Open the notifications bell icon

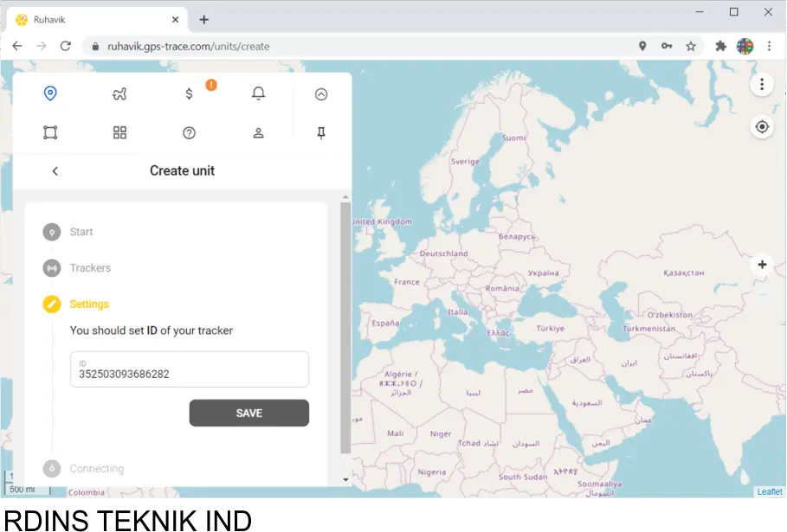point(258,93)
